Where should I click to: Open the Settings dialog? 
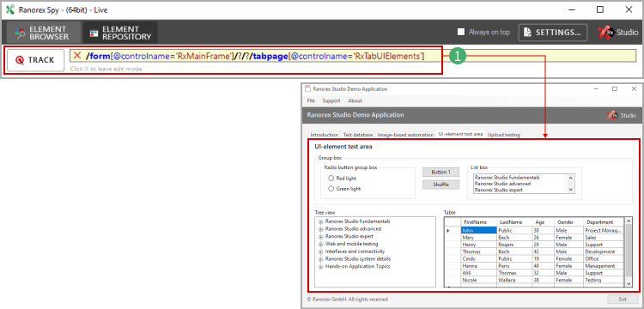pyautogui.click(x=552, y=33)
